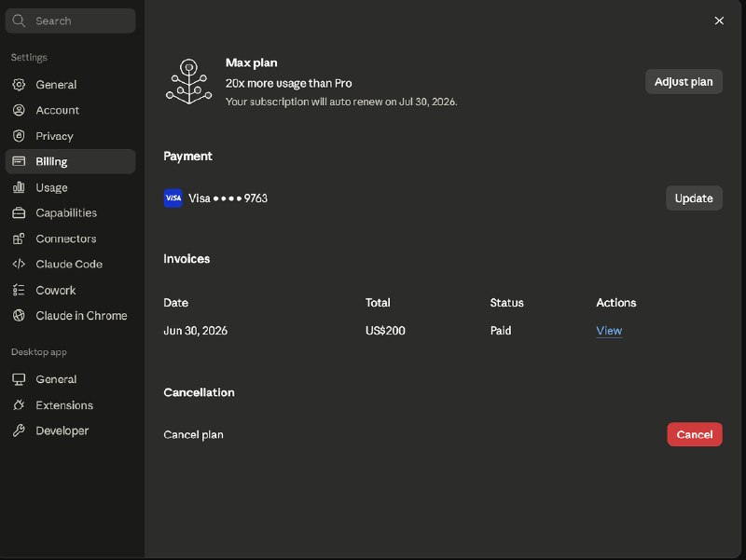Close the settings dialog with X
Image resolution: width=746 pixels, height=560 pixels.
pos(719,20)
